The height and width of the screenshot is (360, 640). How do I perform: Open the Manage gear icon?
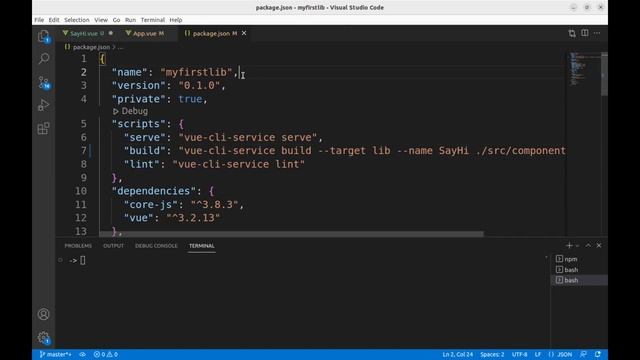click(44, 337)
